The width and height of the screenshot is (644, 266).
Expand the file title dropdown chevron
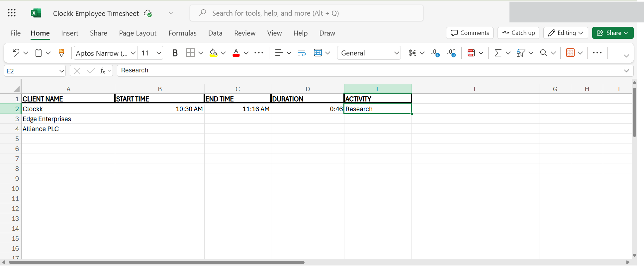(171, 13)
